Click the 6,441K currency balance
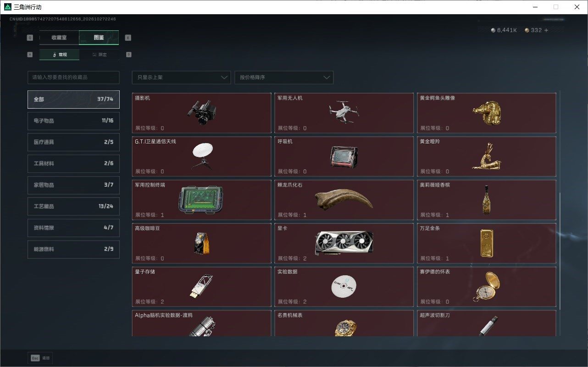588x367 pixels. [x=504, y=30]
